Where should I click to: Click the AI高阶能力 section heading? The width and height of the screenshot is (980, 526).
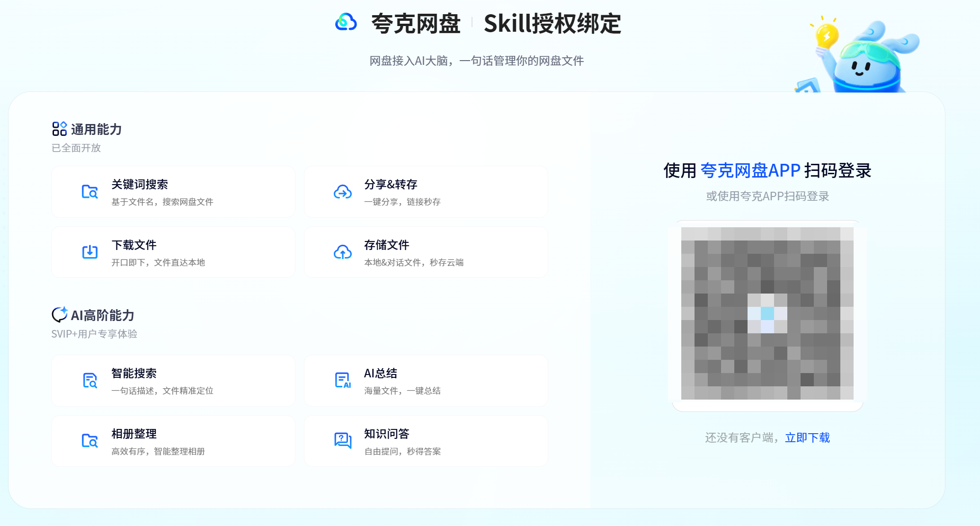103,315
